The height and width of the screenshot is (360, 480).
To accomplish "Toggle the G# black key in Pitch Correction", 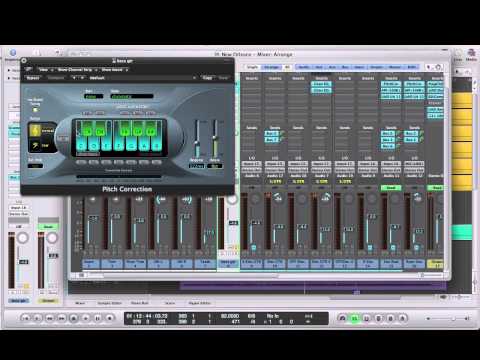I will point(138,129).
